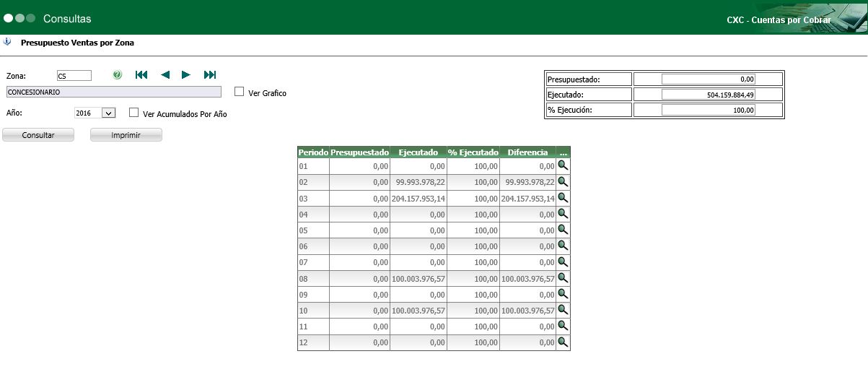Click Presupuesto Ventas por Zona heading
The height and width of the screenshot is (385, 868).
click(77, 43)
